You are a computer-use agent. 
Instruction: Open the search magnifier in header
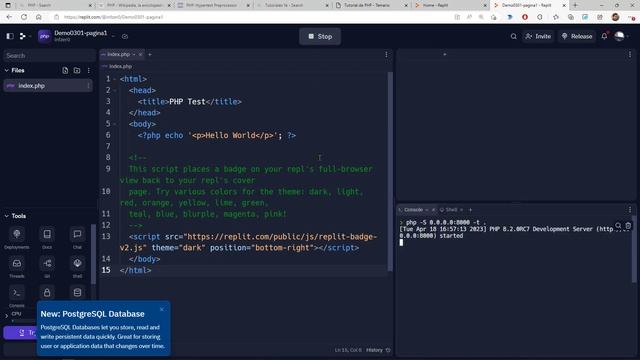coord(513,36)
